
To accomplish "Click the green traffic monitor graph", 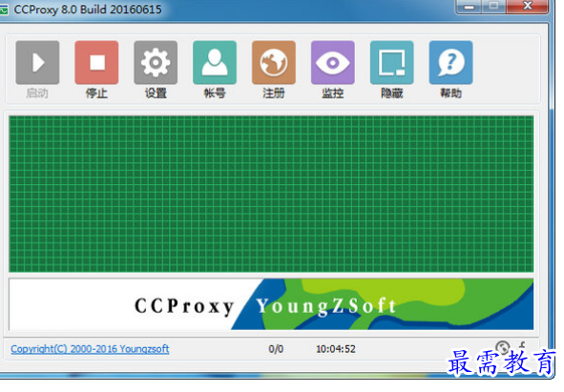I will pyautogui.click(x=271, y=194).
